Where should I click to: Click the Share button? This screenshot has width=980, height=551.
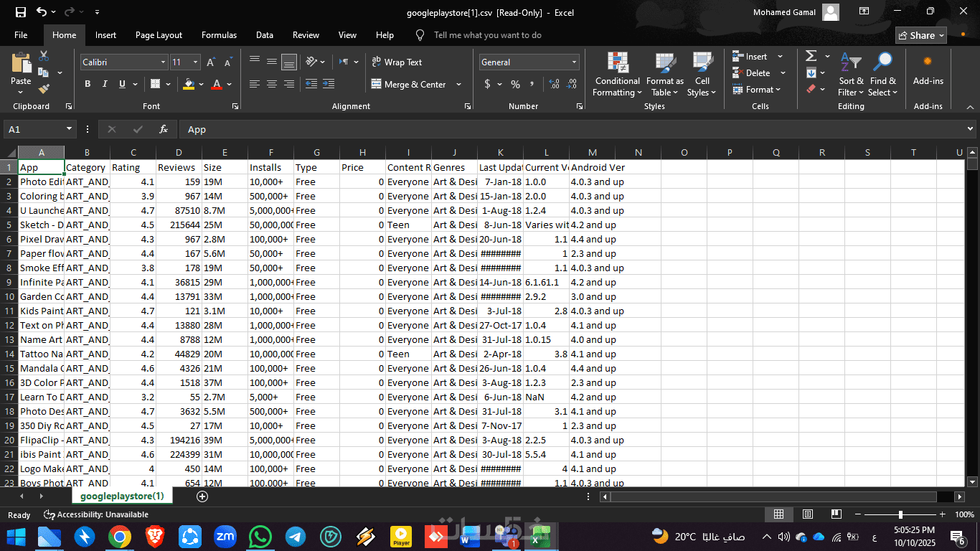(x=921, y=35)
